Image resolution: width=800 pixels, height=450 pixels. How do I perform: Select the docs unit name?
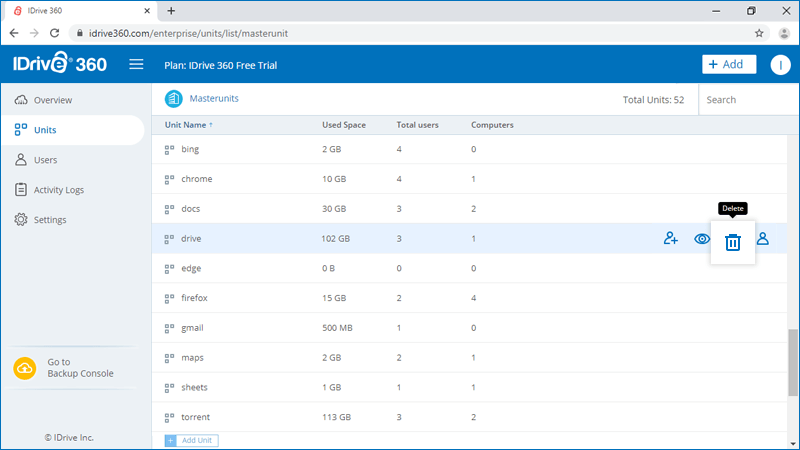pyautogui.click(x=190, y=209)
